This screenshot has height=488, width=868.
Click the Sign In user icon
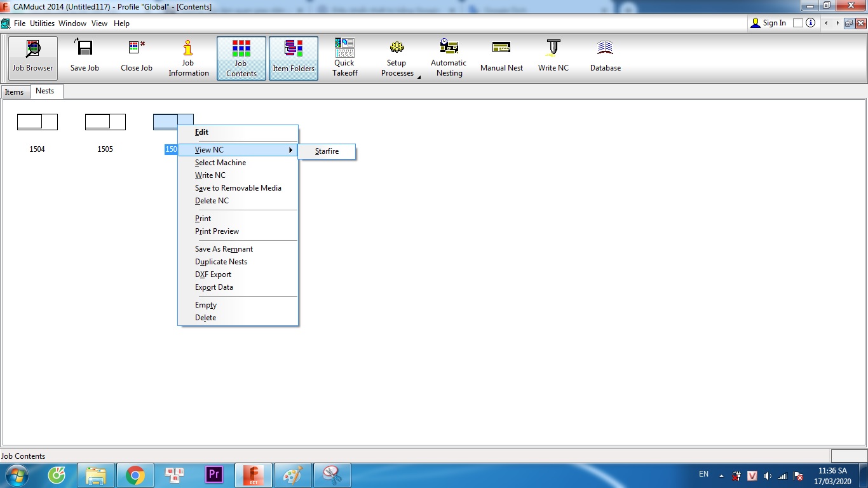756,23
